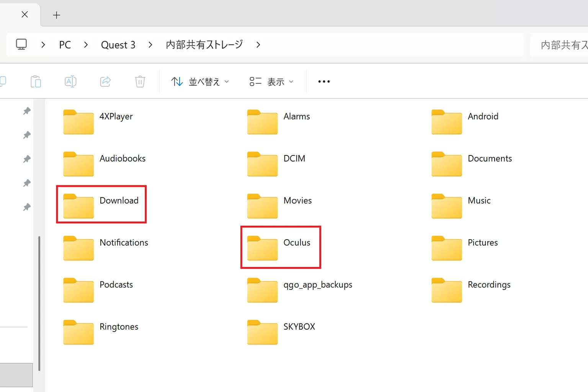The height and width of the screenshot is (392, 588).
Task: Close the current tab
Action: point(24,15)
